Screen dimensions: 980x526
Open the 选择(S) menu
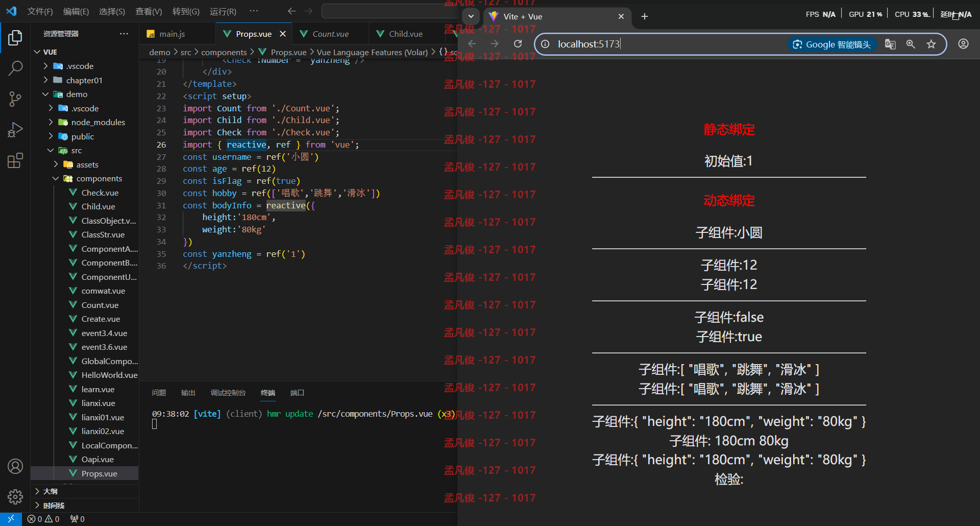(112, 11)
